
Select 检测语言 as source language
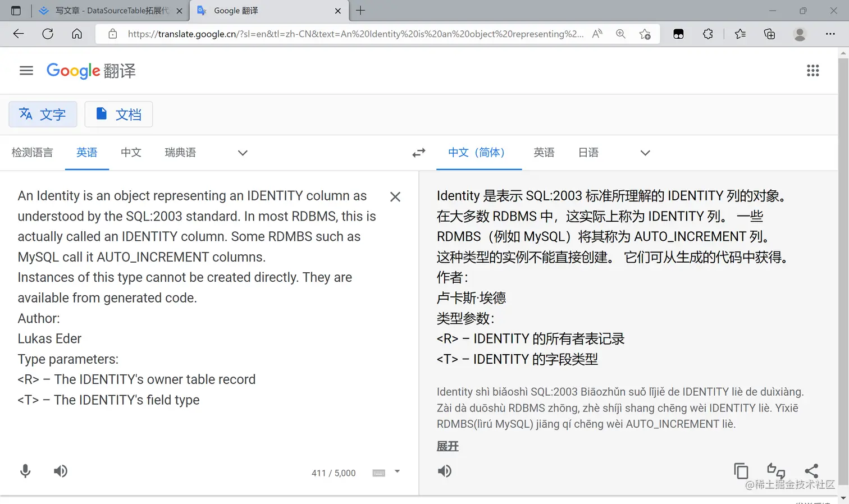click(33, 153)
